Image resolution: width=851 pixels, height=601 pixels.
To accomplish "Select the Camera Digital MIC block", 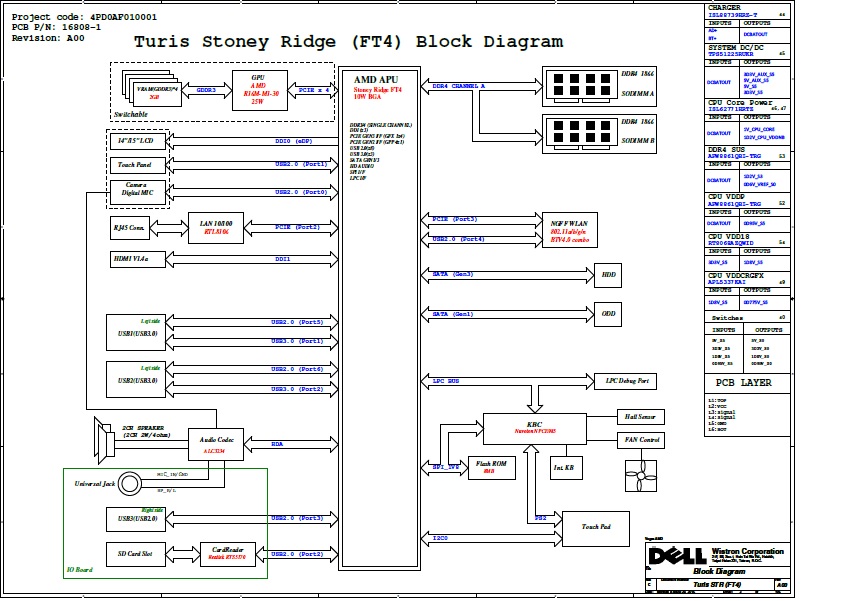I will click(138, 192).
